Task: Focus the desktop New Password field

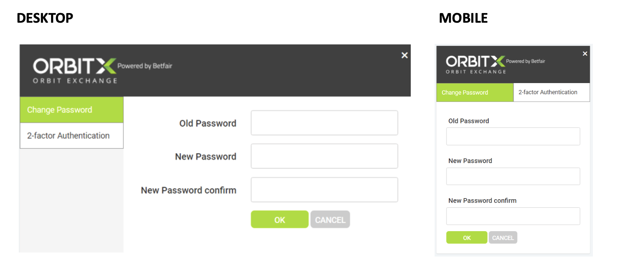Action: 324,156
